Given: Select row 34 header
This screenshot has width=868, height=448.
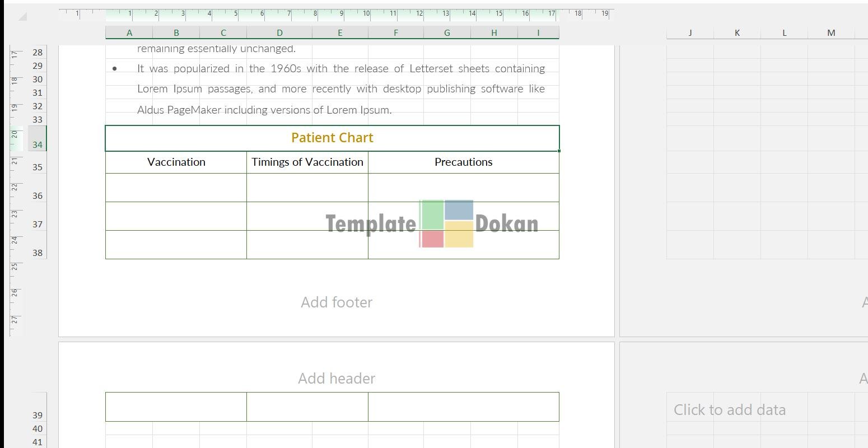Looking at the screenshot, I should tap(38, 144).
